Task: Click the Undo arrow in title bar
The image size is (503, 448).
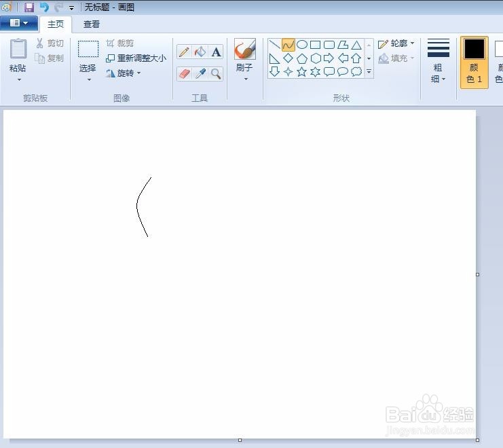Action: (x=44, y=7)
